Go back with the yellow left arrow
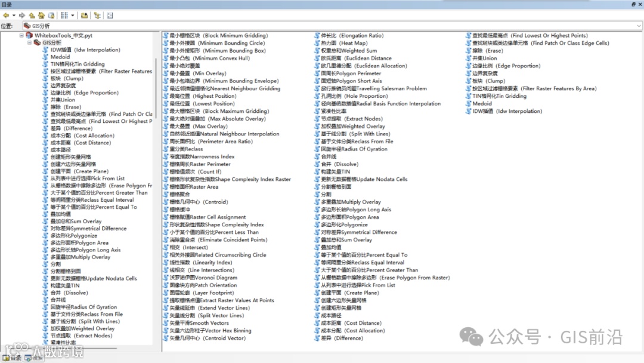The image size is (644, 363). pyautogui.click(x=6, y=15)
